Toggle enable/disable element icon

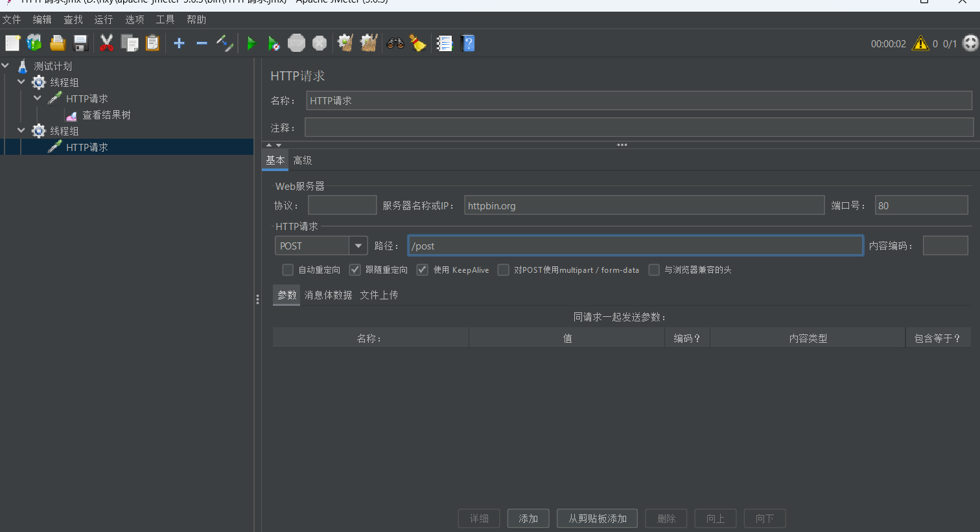(224, 43)
